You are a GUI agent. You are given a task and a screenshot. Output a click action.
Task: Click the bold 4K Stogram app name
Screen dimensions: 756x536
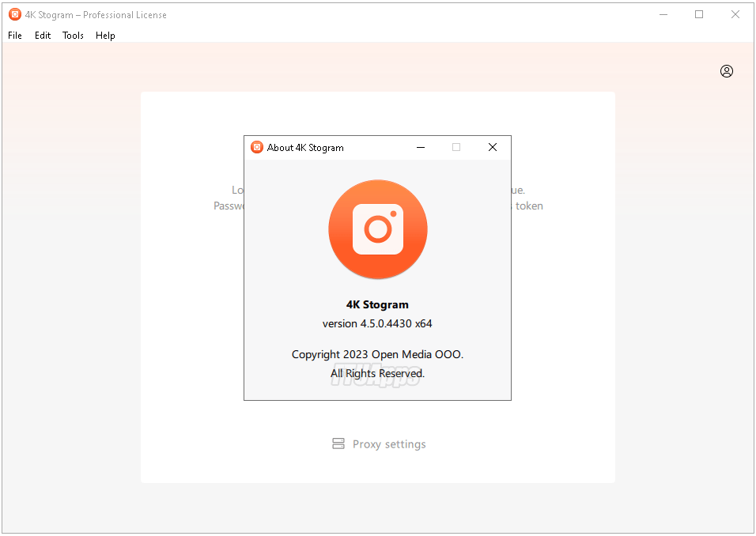377,304
